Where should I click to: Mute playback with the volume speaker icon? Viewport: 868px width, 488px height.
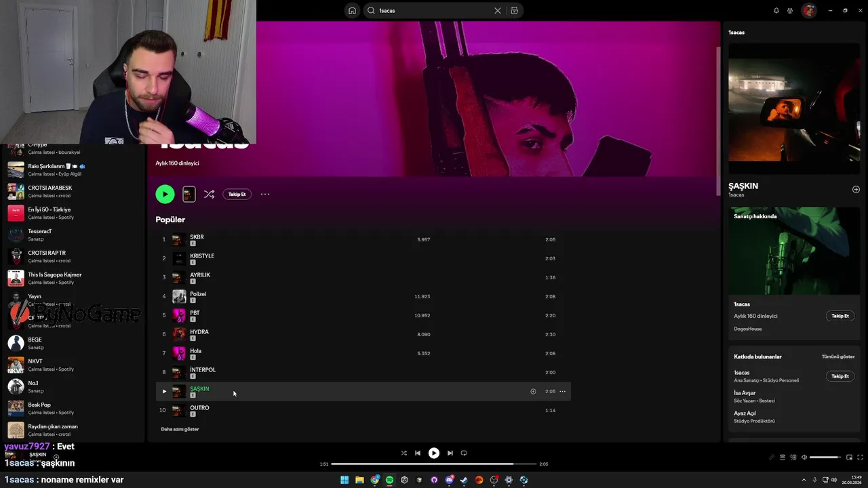(x=804, y=457)
